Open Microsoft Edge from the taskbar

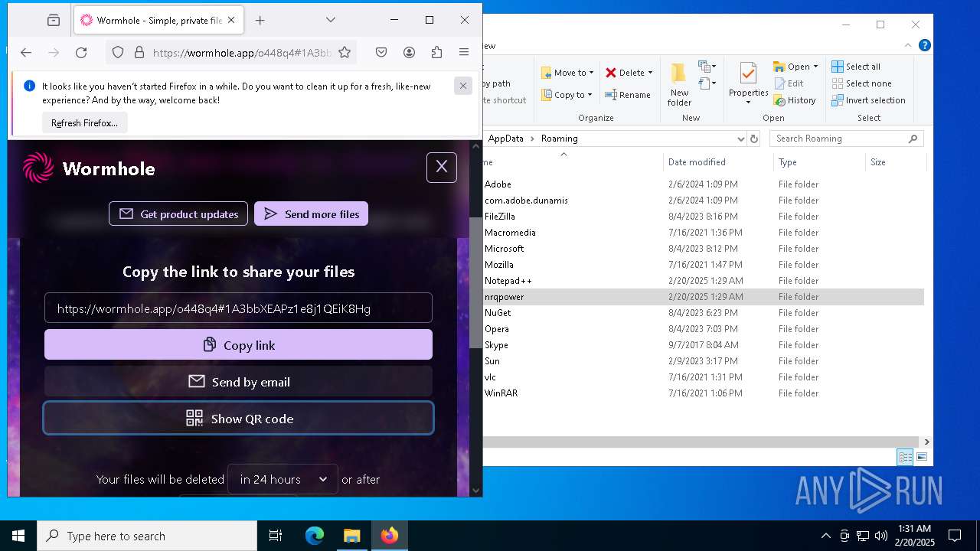315,536
